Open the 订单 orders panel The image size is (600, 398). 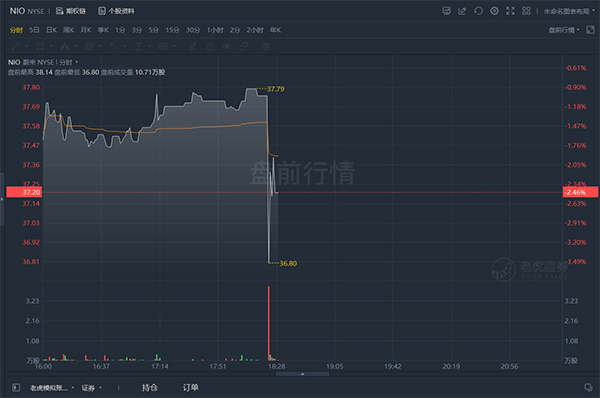(190, 388)
